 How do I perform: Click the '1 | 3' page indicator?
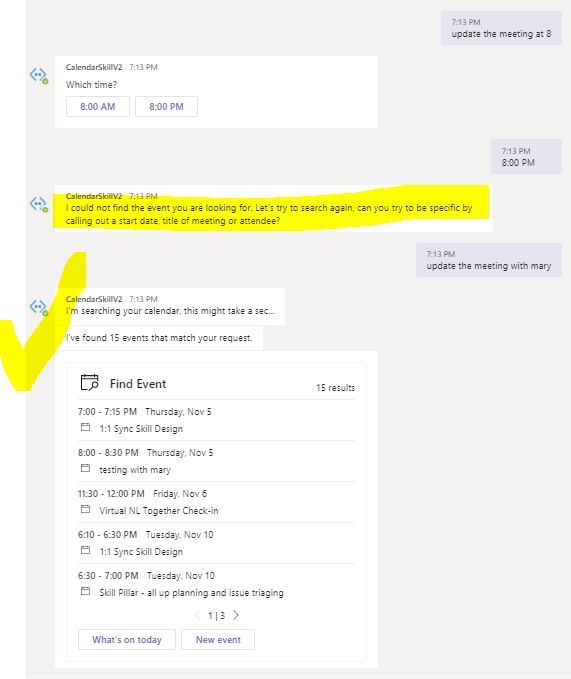pos(216,615)
